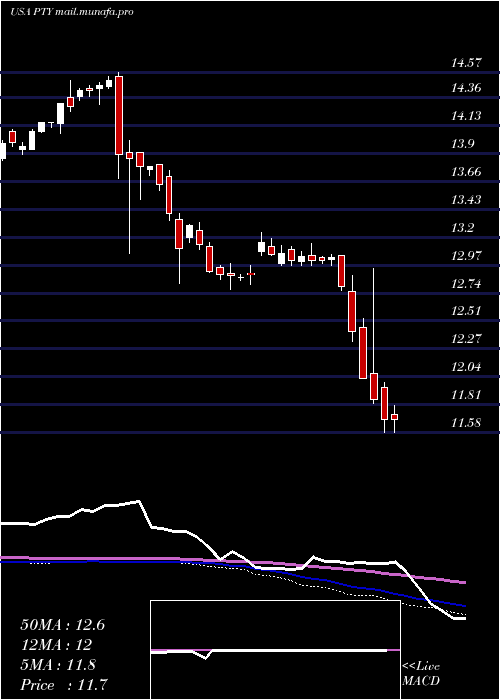Screen dimensions: 500x700
Task: Click the '<<Live MACD' label
Action: pos(421,674)
